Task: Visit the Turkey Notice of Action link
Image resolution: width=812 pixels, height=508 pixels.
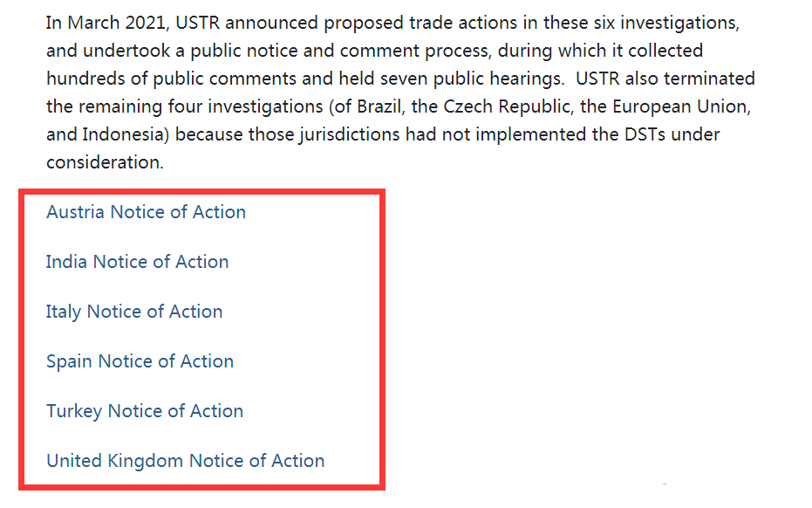Action: [x=145, y=411]
